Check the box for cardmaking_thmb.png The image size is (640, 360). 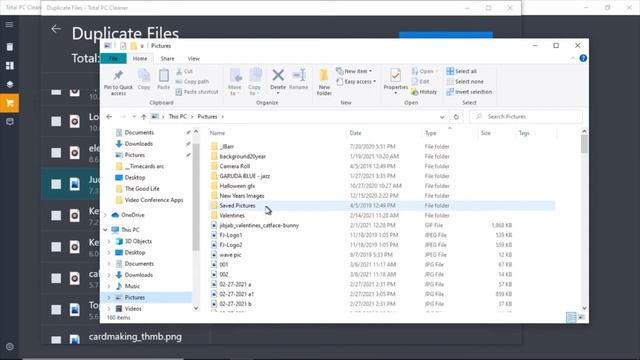(x=56, y=339)
